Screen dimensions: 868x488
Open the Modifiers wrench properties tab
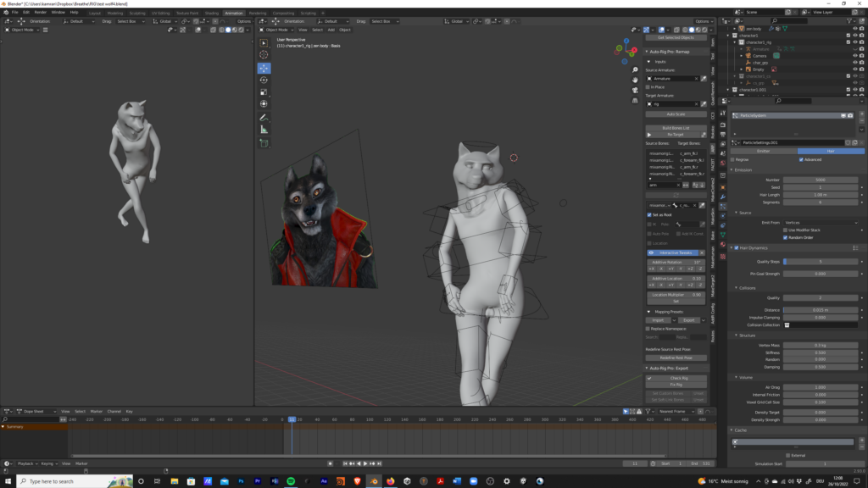pos(723,197)
